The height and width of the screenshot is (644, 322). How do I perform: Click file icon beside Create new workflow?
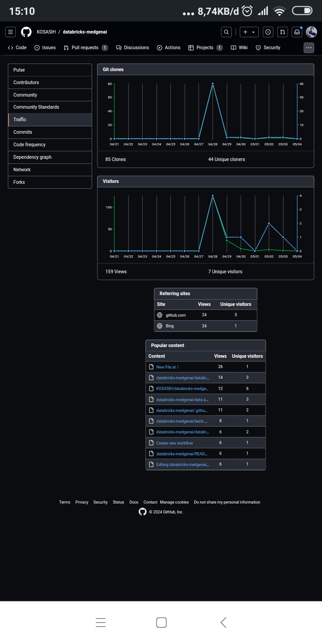pos(151,443)
